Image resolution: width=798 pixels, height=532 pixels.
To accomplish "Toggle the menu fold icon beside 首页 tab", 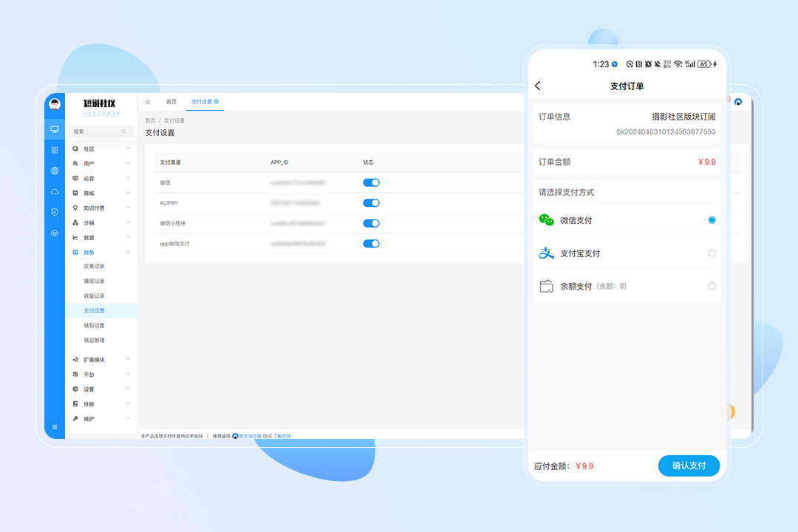I will click(x=148, y=102).
